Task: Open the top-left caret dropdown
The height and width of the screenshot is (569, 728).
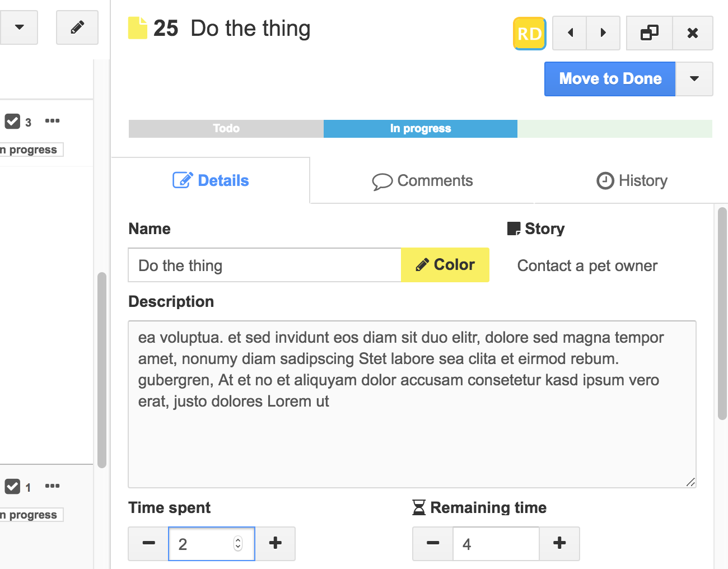Action: [x=19, y=27]
